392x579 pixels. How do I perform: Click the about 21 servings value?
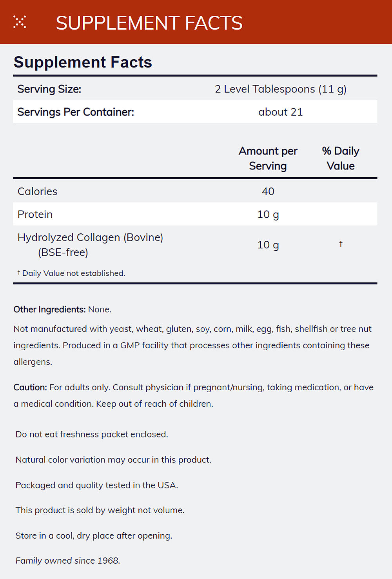[x=280, y=112]
